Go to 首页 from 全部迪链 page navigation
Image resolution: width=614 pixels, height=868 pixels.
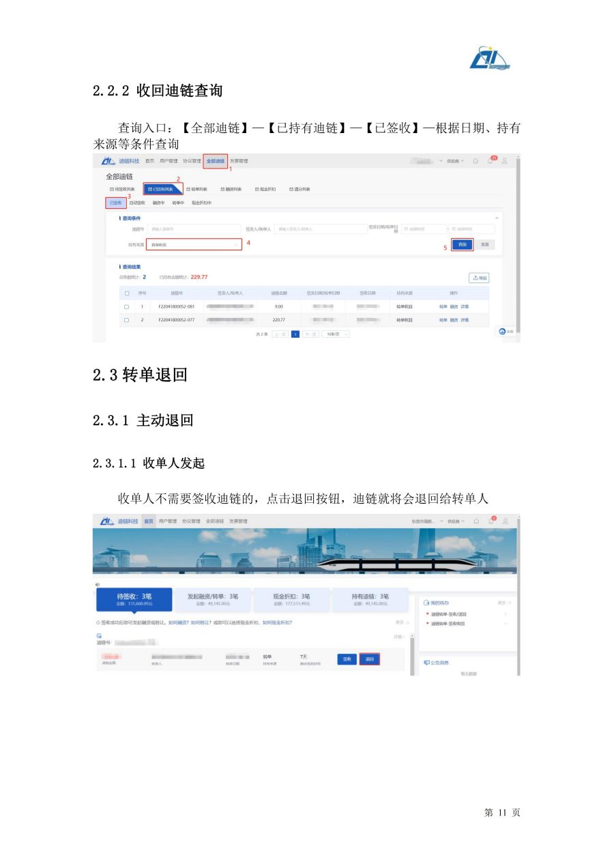coord(149,161)
